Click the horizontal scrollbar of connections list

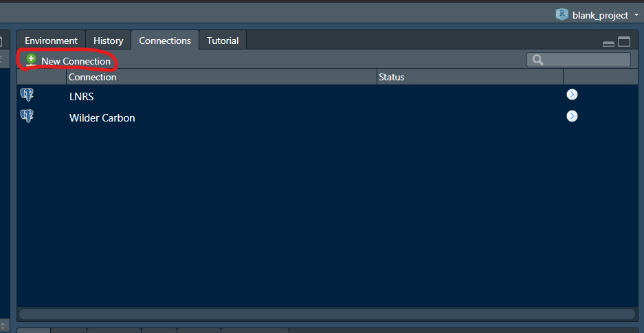coord(327,314)
